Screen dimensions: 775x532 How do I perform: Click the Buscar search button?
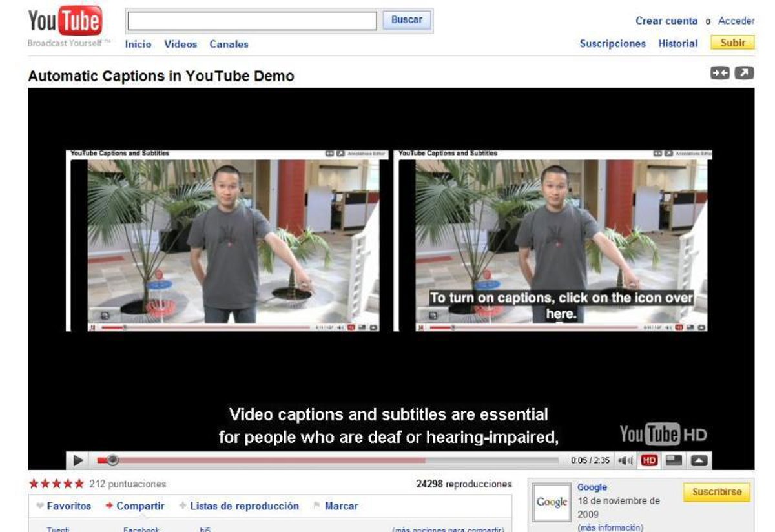pos(407,20)
